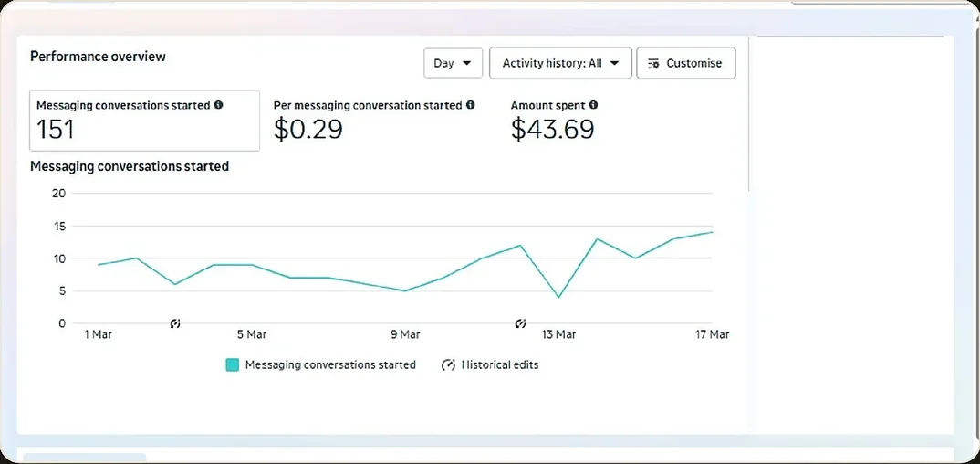
Task: Click the chart title Messaging conversations started
Action: coord(130,167)
